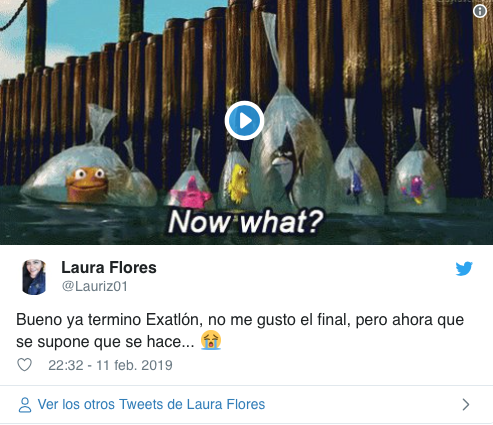Open the Laura Flores display name
This screenshot has height=425, width=493.
tap(109, 268)
